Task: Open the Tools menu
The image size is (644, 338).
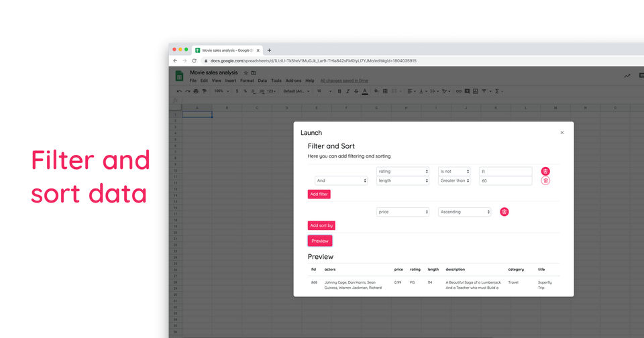Action: tap(276, 81)
